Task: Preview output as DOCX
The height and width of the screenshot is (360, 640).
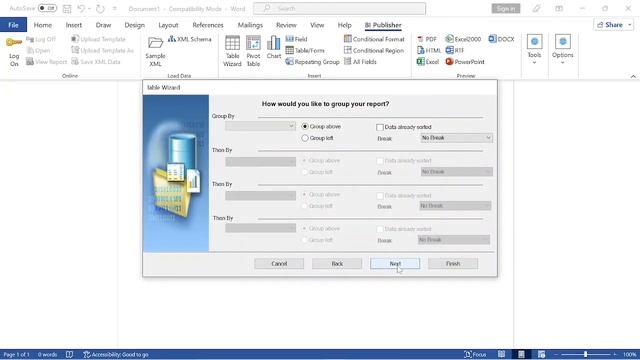Action: click(x=501, y=39)
